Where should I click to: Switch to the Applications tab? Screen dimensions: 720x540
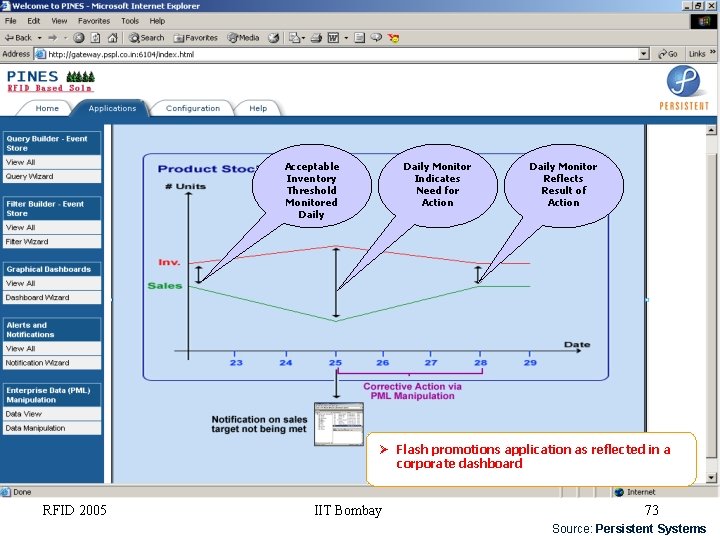click(112, 108)
